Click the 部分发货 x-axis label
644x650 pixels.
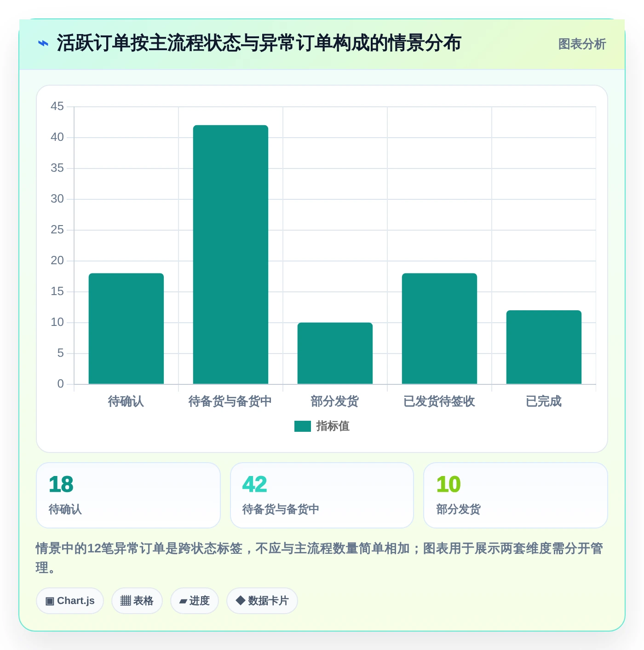(335, 401)
